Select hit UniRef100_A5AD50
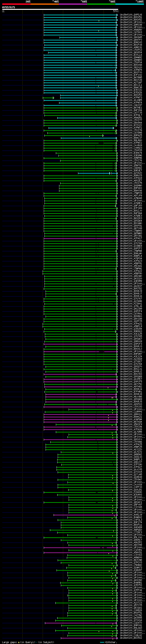The image size is (146, 644). [x=131, y=30]
